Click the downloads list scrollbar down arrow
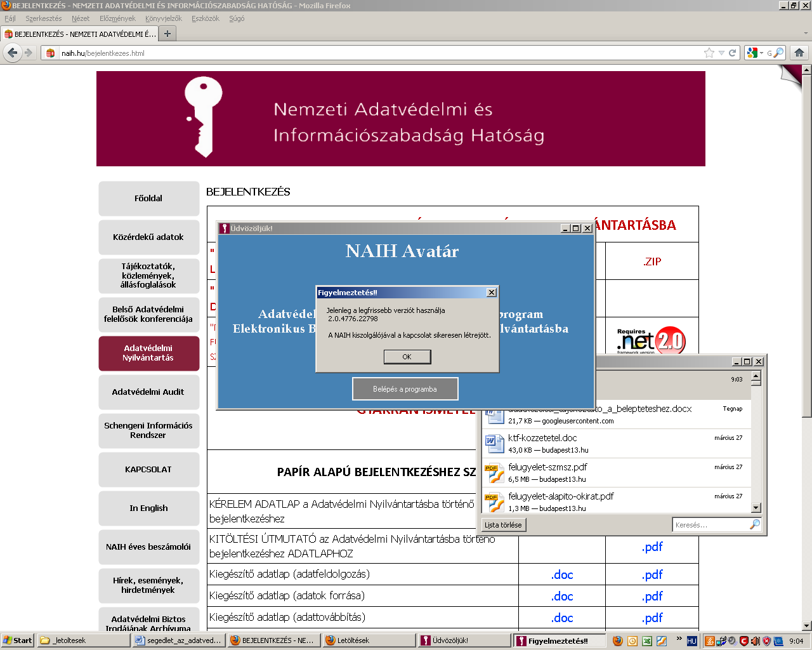The width and height of the screenshot is (812, 650). pyautogui.click(x=756, y=508)
